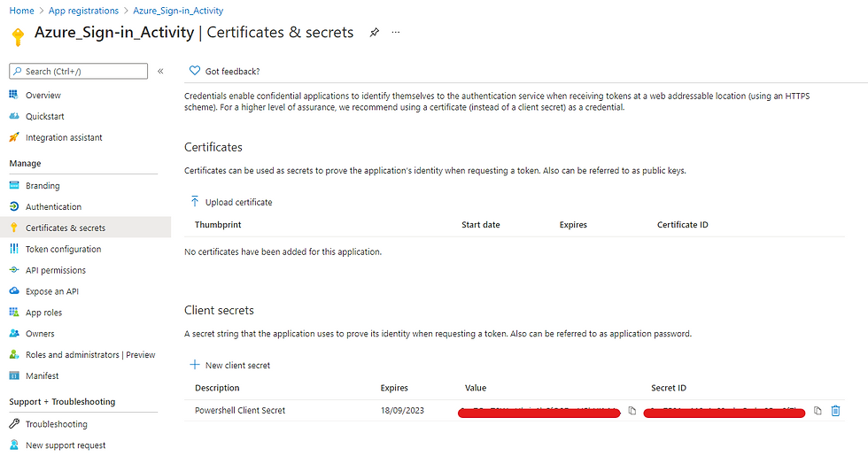
Task: Click the Secret ID column header
Action: (669, 388)
